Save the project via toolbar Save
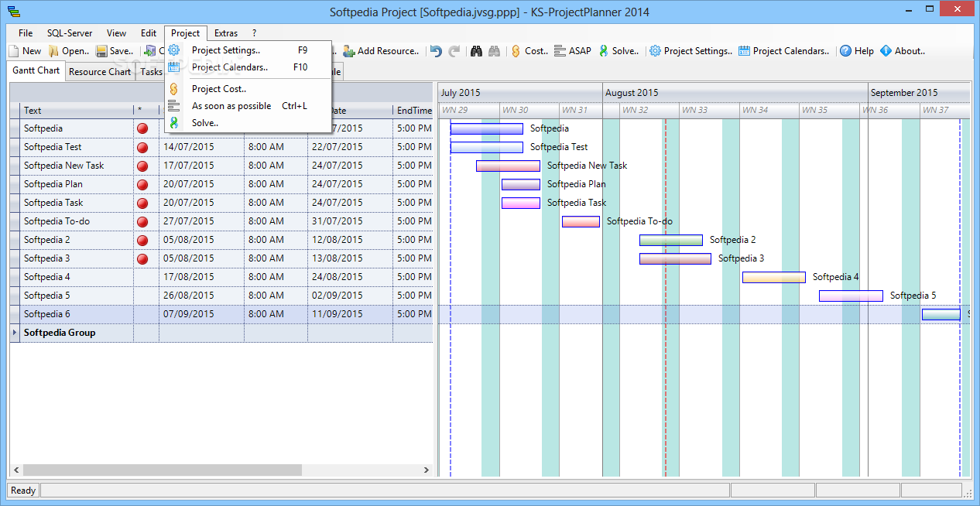The image size is (980, 506). coord(115,51)
